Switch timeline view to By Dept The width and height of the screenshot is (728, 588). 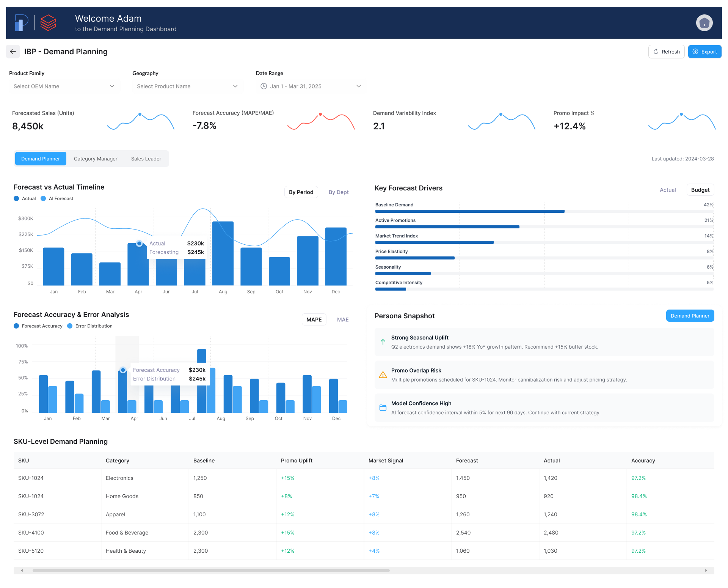pyautogui.click(x=338, y=192)
